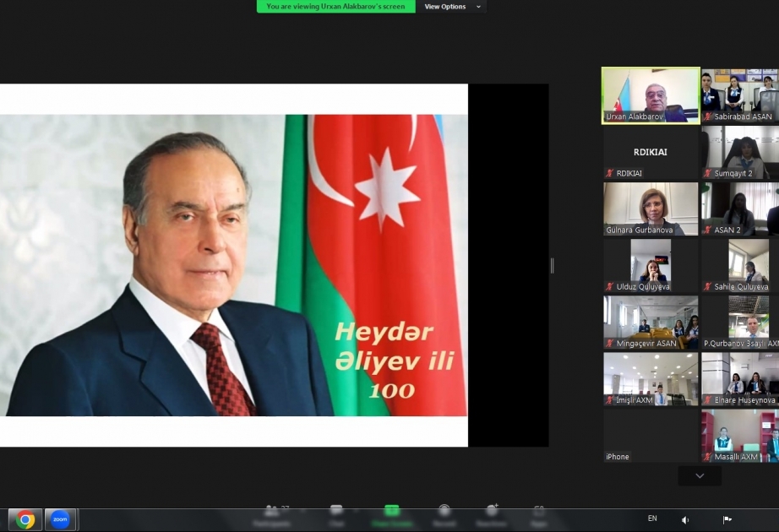The image size is (779, 532).
Task: Select the ASAN 2 video tile
Action: [740, 209]
